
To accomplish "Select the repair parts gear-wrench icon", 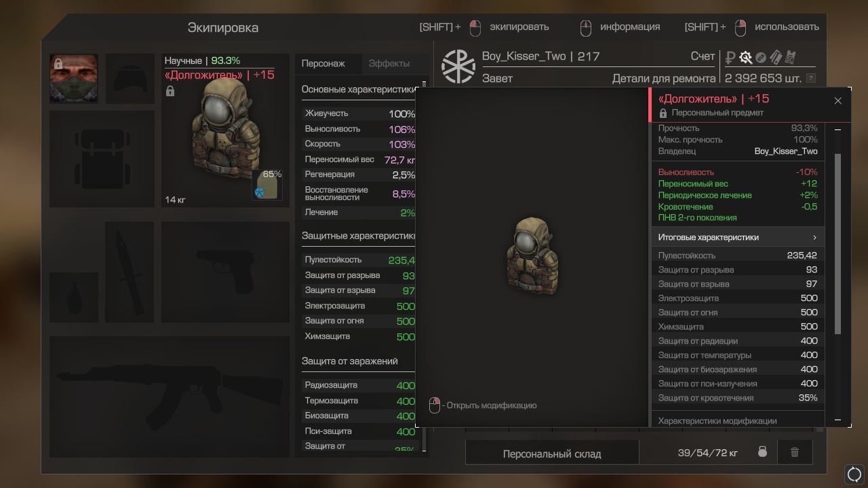I will (x=746, y=58).
